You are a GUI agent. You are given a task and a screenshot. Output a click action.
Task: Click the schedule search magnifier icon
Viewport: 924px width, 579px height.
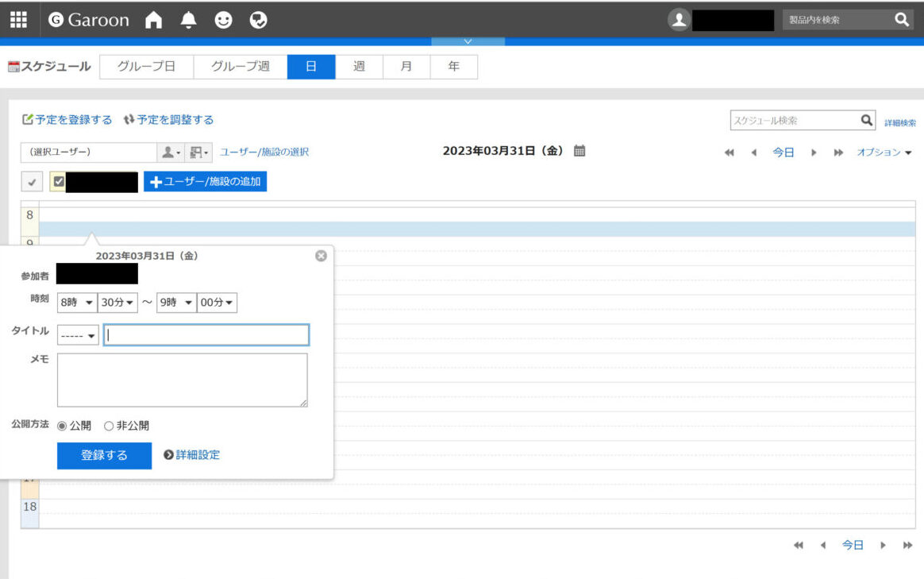pos(867,119)
